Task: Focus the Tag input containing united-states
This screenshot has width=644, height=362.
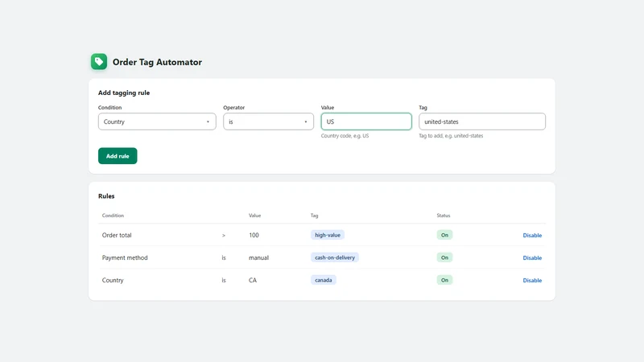Action: click(x=482, y=121)
